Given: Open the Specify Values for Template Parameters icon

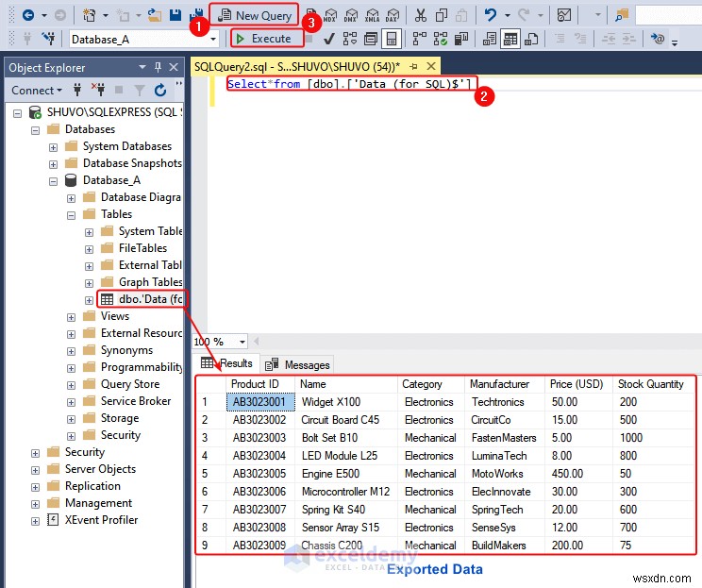Looking at the screenshot, I should click(x=658, y=39).
